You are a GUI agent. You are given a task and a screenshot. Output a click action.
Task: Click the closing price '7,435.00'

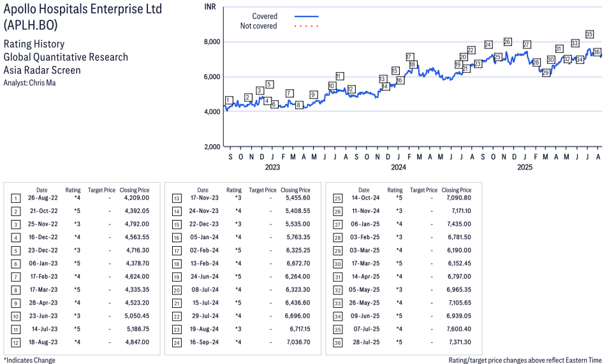point(459,224)
